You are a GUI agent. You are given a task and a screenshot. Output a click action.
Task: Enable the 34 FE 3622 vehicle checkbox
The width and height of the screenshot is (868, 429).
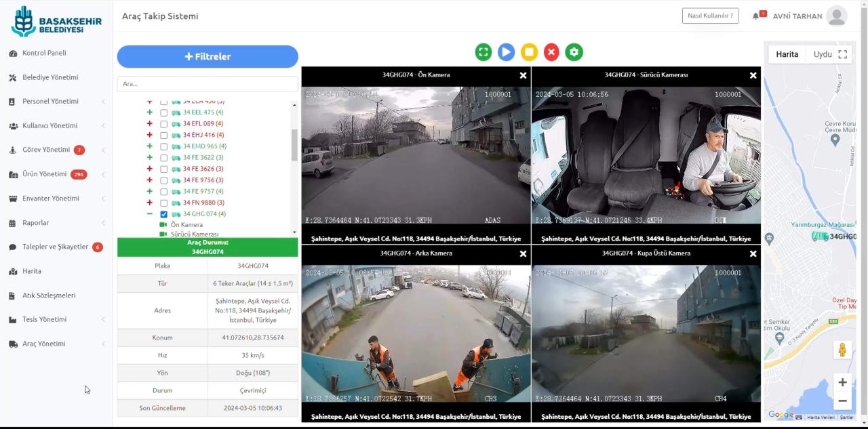[x=163, y=158]
